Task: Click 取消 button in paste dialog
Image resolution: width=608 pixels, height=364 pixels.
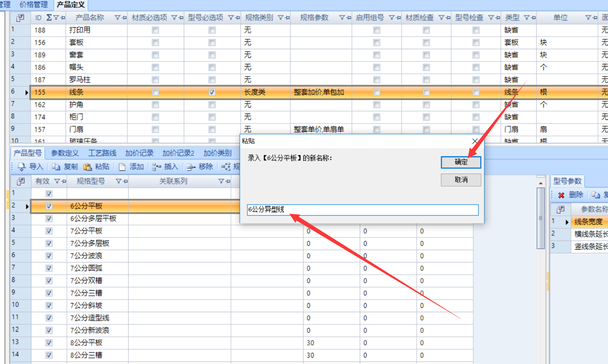Action: (x=461, y=180)
